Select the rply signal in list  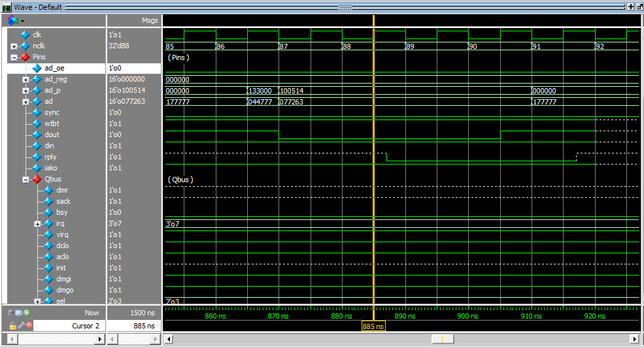[x=51, y=157]
